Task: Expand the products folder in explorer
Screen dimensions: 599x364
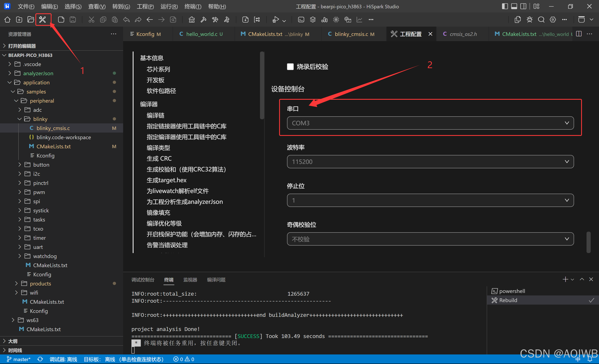Action: tap(40, 283)
